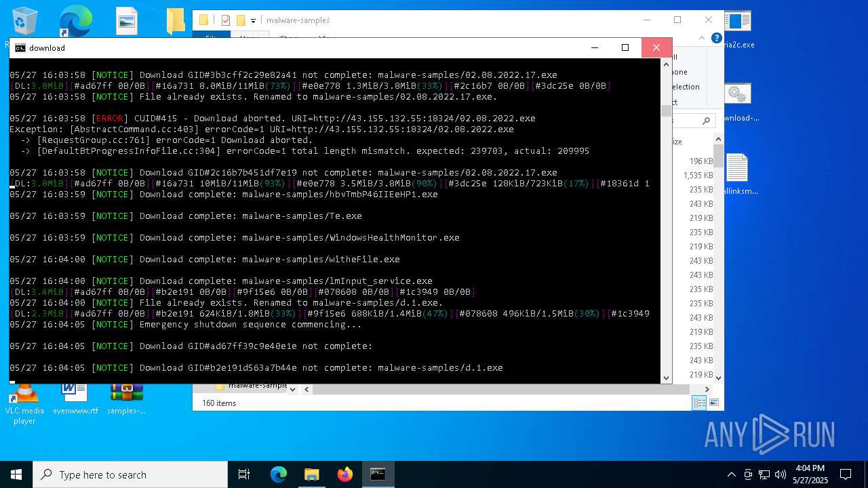Viewport: 868px width, 488px height.
Task: Click Explorer horizontal scrollbar right arrow
Action: coord(707,389)
